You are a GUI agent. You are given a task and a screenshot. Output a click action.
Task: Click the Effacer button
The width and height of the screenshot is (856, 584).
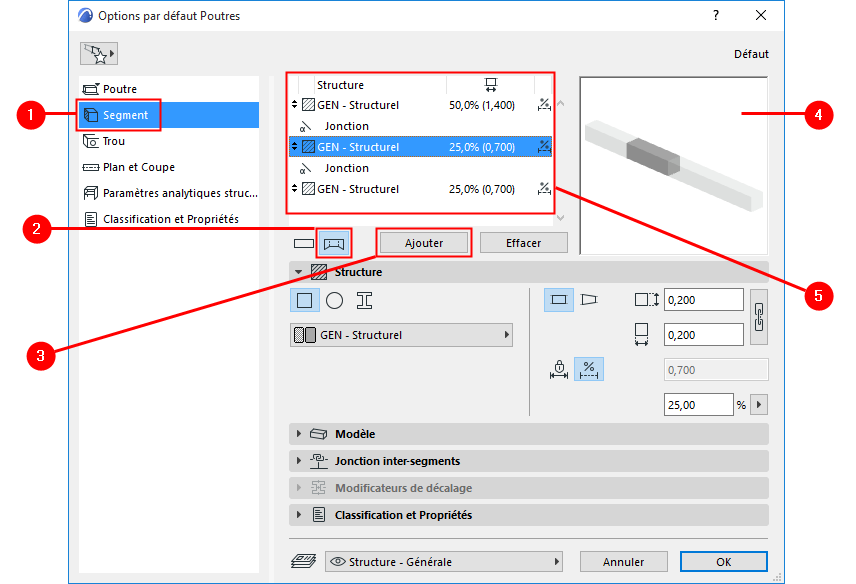coord(524,243)
